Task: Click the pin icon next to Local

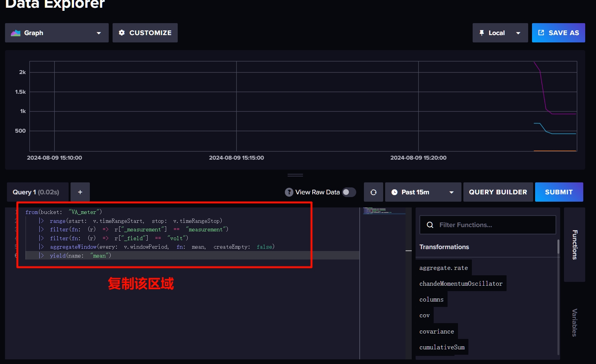Action: (x=482, y=33)
